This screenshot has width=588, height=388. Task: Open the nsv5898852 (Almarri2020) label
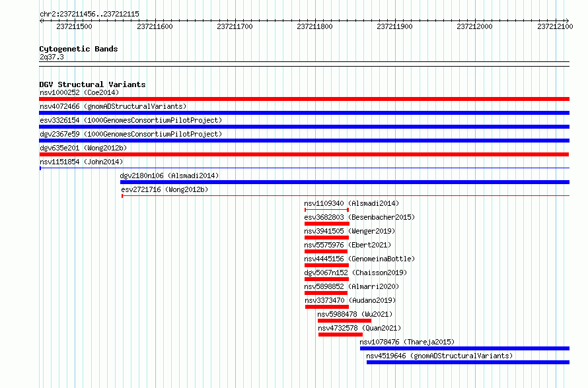point(351,286)
